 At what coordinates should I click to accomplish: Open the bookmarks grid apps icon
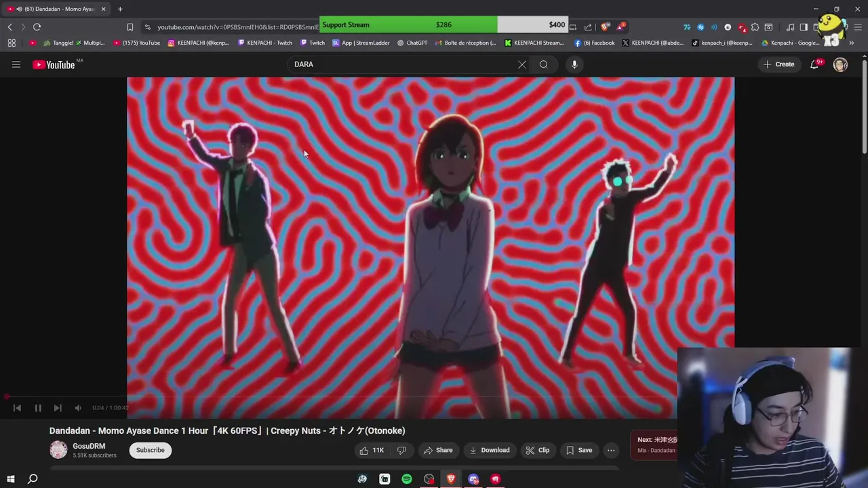pos(12,43)
